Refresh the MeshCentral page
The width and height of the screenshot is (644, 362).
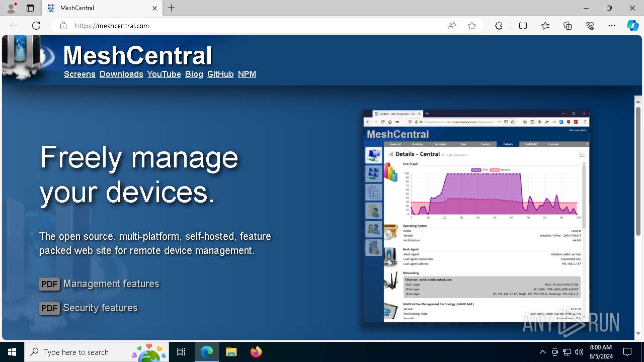pyautogui.click(x=36, y=26)
